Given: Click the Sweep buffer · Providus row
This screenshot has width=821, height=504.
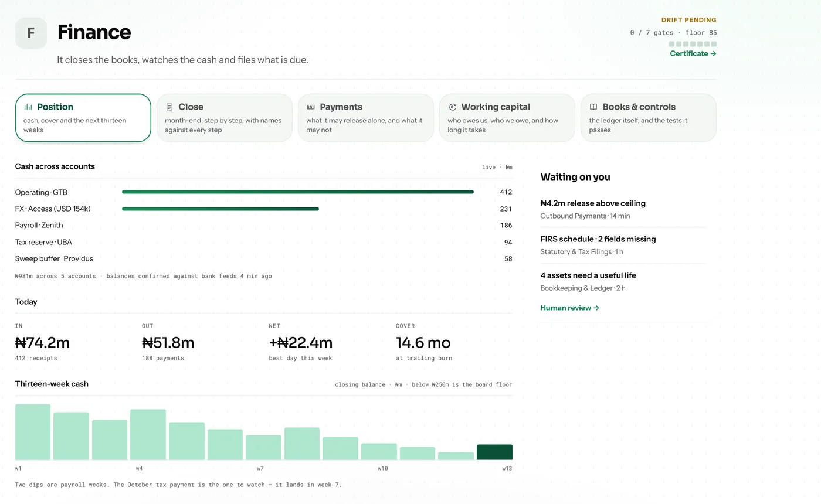Looking at the screenshot, I should (263, 258).
